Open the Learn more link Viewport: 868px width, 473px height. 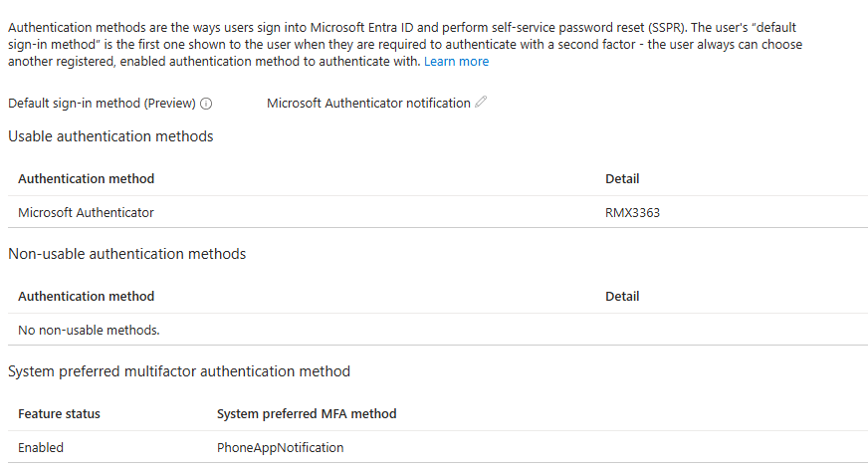tap(456, 62)
